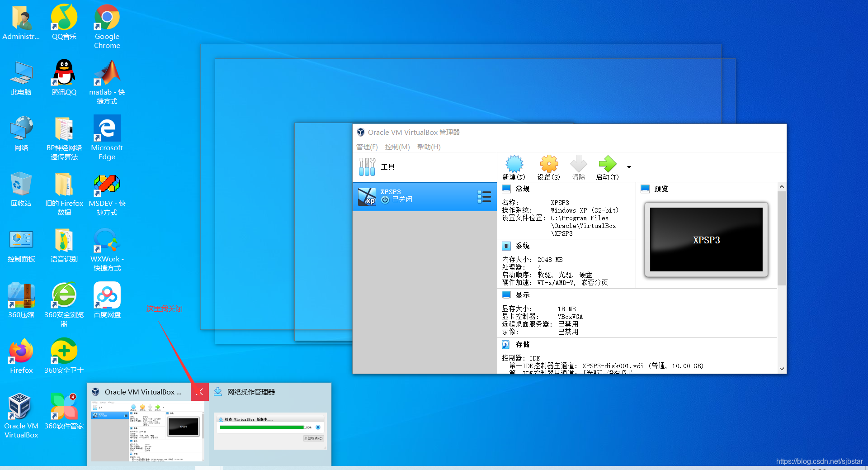The width and height of the screenshot is (868, 470).
Task: Open the 控制(M) menu
Action: [x=397, y=147]
